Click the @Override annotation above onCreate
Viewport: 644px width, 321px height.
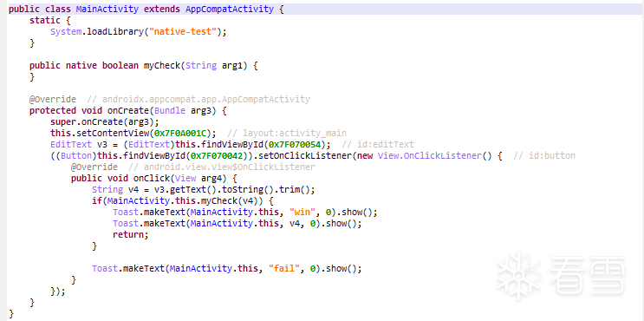[53, 100]
